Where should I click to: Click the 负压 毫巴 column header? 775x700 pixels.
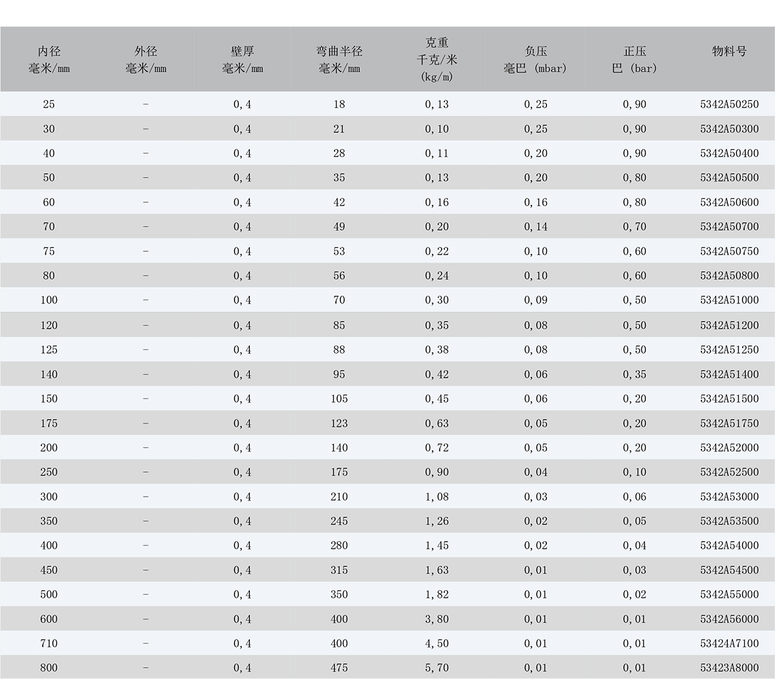pos(535,59)
